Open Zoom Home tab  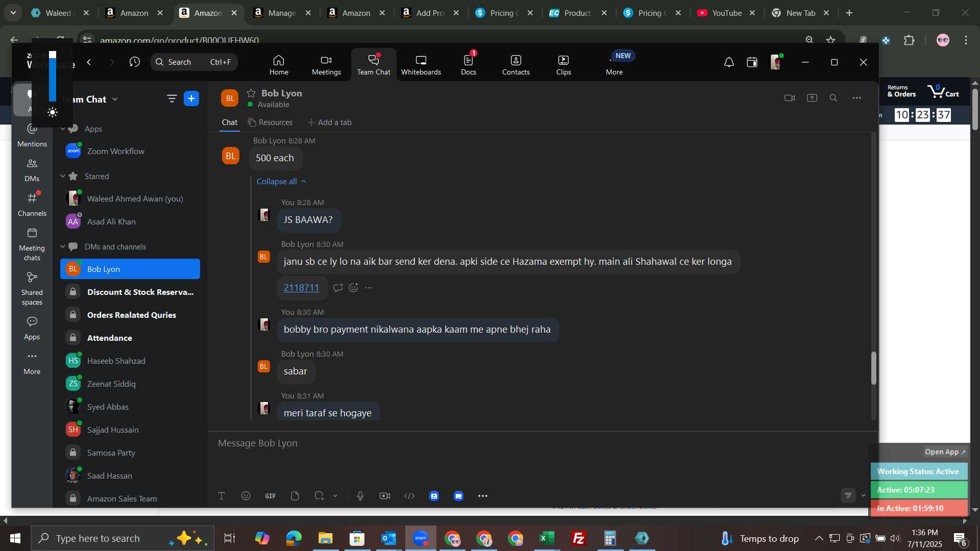pos(279,65)
